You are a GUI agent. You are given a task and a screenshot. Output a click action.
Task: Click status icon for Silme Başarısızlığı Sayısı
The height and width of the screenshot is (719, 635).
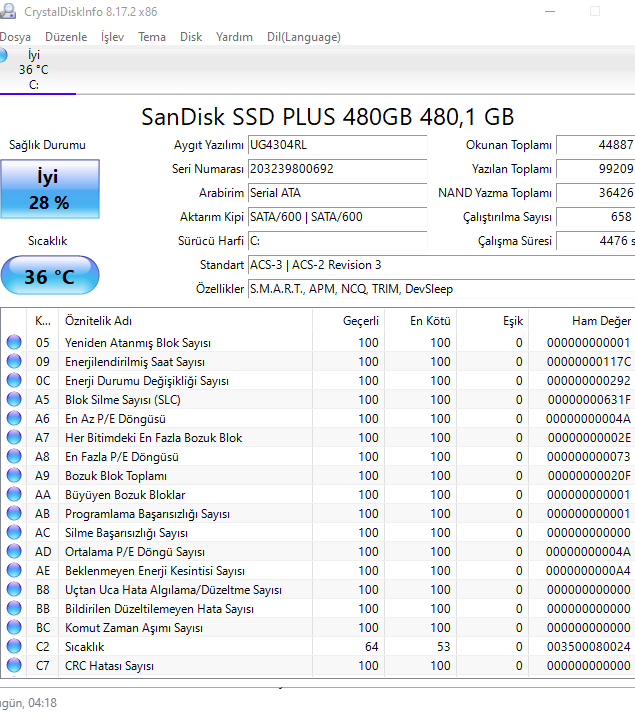click(14, 532)
